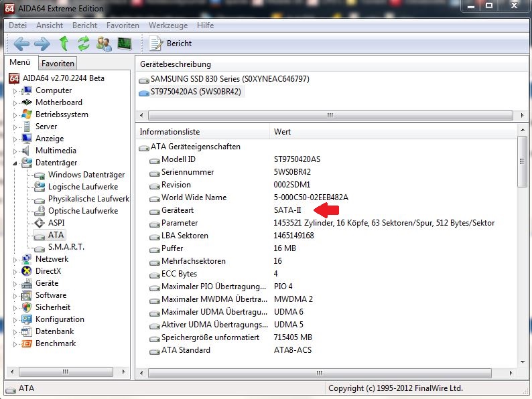Open Logische Laufwerke entry
Image resolution: width=532 pixels, height=399 pixels.
tap(83, 187)
